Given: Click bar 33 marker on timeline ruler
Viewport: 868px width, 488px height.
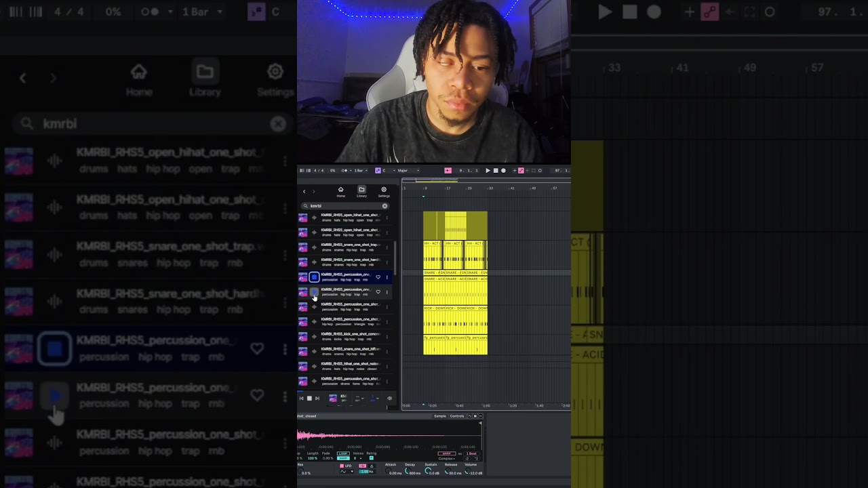Looking at the screenshot, I should pyautogui.click(x=490, y=188).
